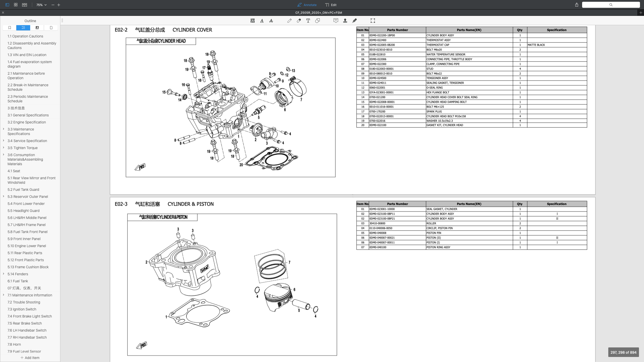Viewport: 644px width, 362px height.
Task: Open outline entry 7.8 Horn
Action: pyautogui.click(x=14, y=344)
